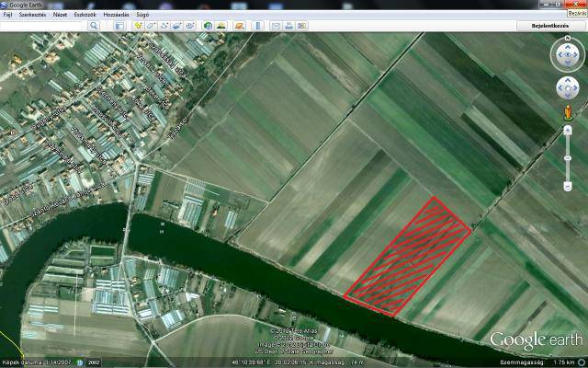This screenshot has width=588, height=368.
Task: Click the Add Image Overlay icon
Action: pyautogui.click(x=176, y=26)
